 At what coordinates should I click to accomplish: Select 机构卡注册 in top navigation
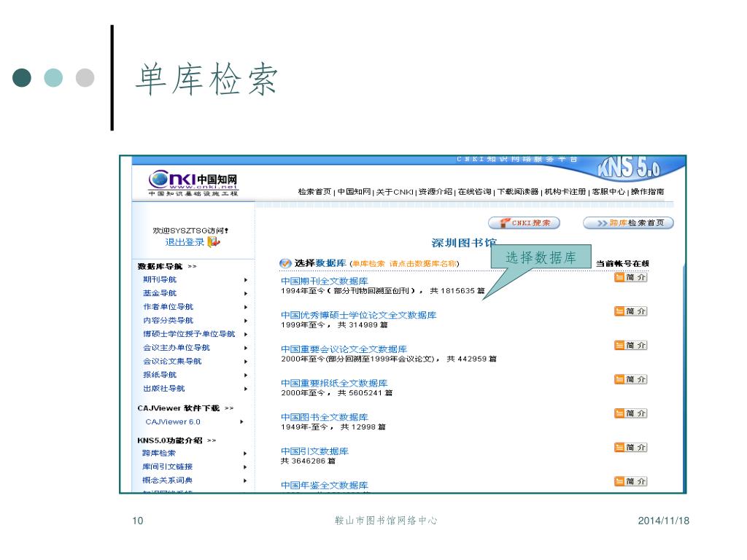[x=565, y=192]
